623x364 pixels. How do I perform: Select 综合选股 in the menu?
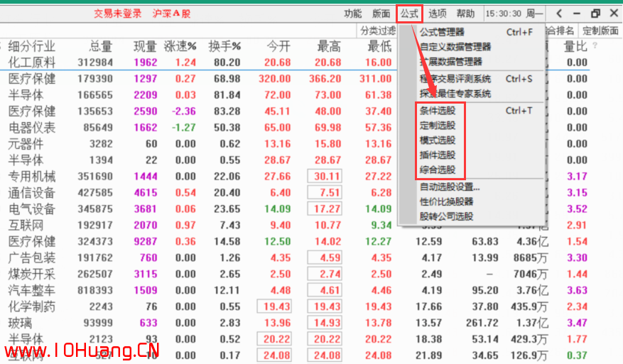coord(438,170)
